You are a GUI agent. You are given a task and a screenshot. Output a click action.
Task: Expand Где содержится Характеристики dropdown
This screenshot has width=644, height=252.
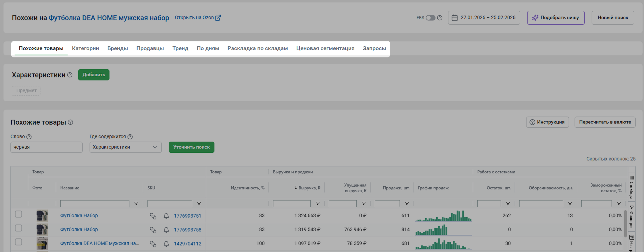(126, 147)
